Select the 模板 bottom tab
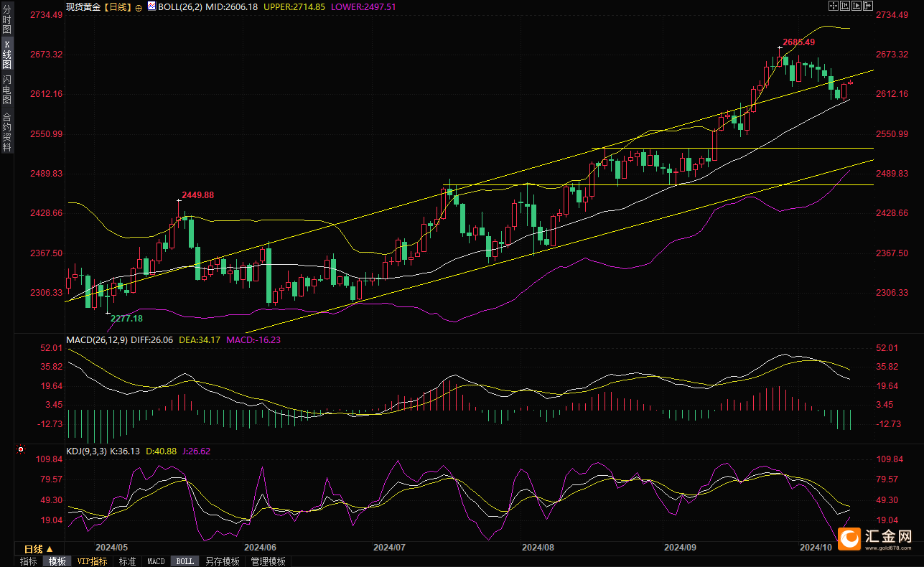The width and height of the screenshot is (924, 567). click(x=57, y=561)
